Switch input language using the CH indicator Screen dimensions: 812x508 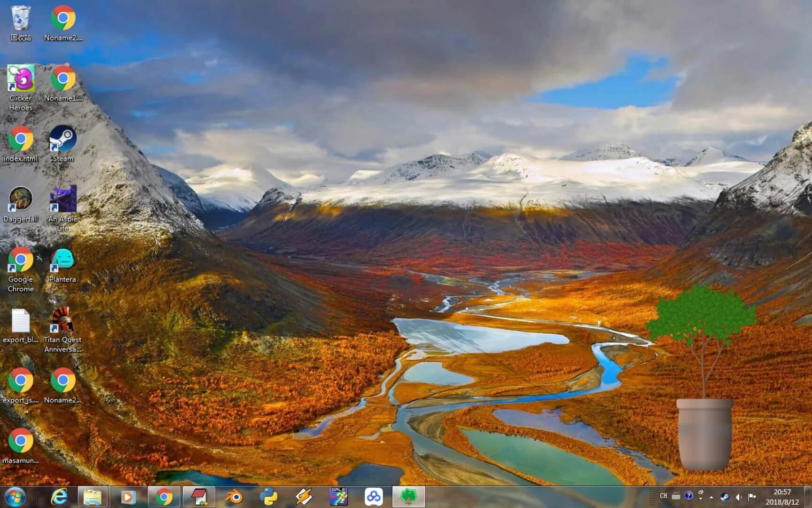[664, 495]
